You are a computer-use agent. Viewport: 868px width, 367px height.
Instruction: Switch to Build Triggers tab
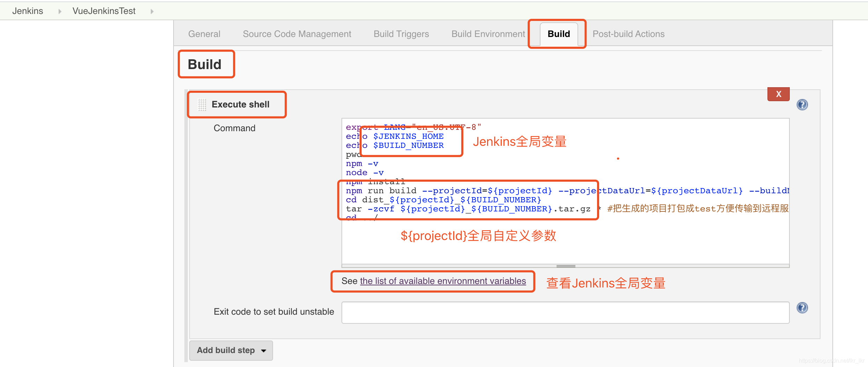click(x=401, y=34)
